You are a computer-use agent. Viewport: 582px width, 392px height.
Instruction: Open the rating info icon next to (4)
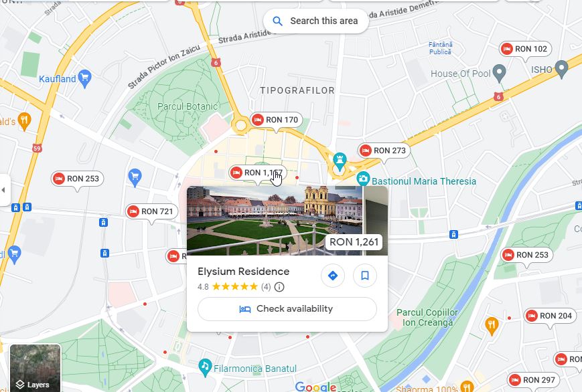point(279,287)
